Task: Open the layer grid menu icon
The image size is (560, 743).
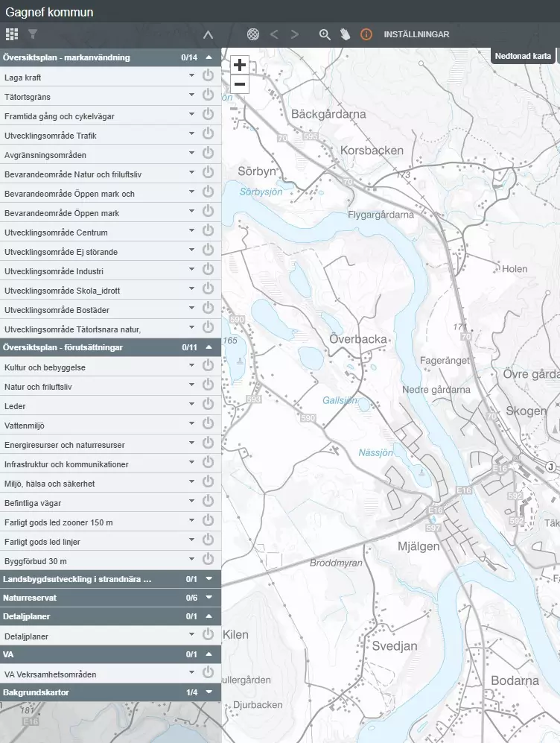Action: pos(12,34)
